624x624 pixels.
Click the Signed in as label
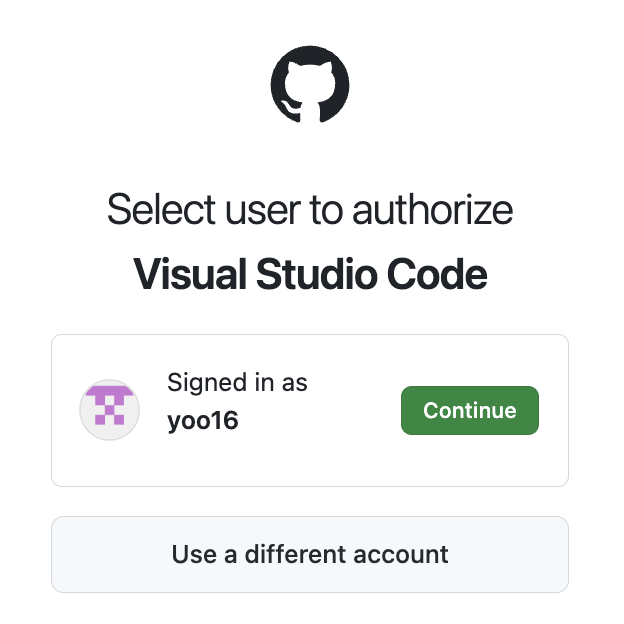(237, 383)
